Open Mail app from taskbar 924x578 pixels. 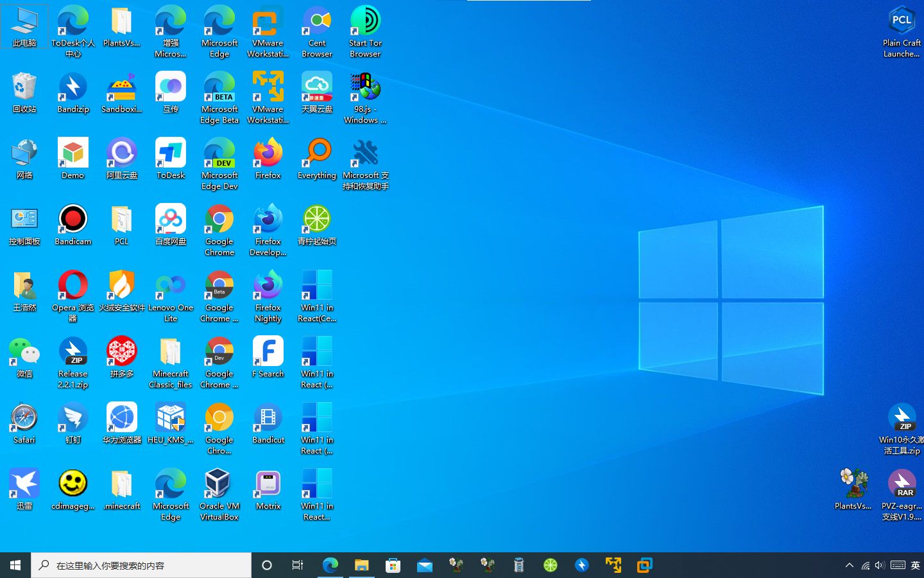tap(425, 565)
